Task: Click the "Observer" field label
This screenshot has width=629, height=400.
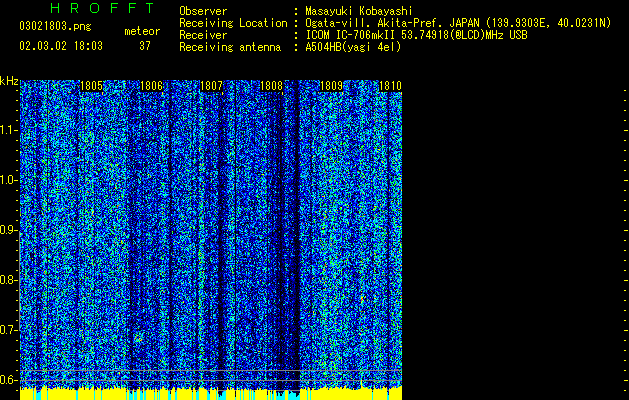Action: 203,11
